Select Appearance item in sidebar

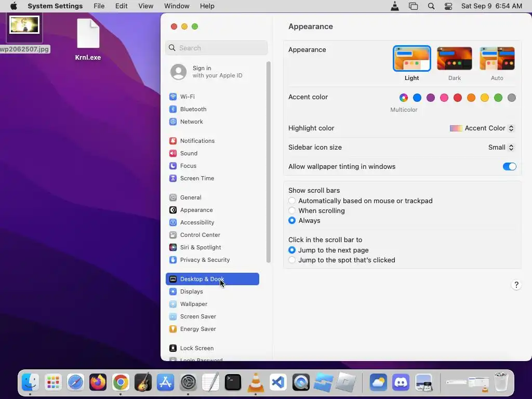tap(212, 210)
